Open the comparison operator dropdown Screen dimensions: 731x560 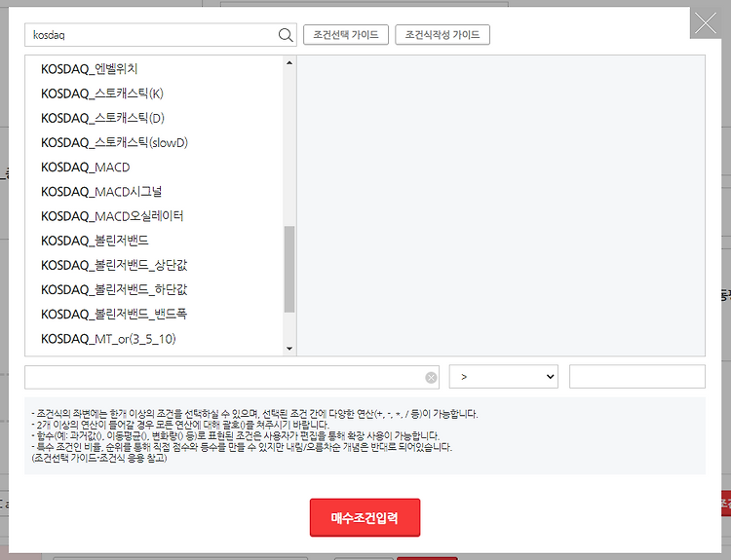(x=504, y=377)
